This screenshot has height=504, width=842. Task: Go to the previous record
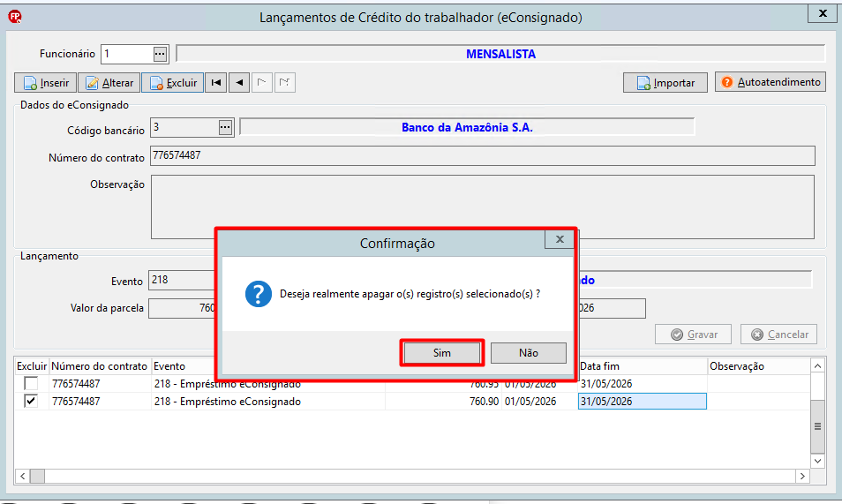pyautogui.click(x=239, y=83)
